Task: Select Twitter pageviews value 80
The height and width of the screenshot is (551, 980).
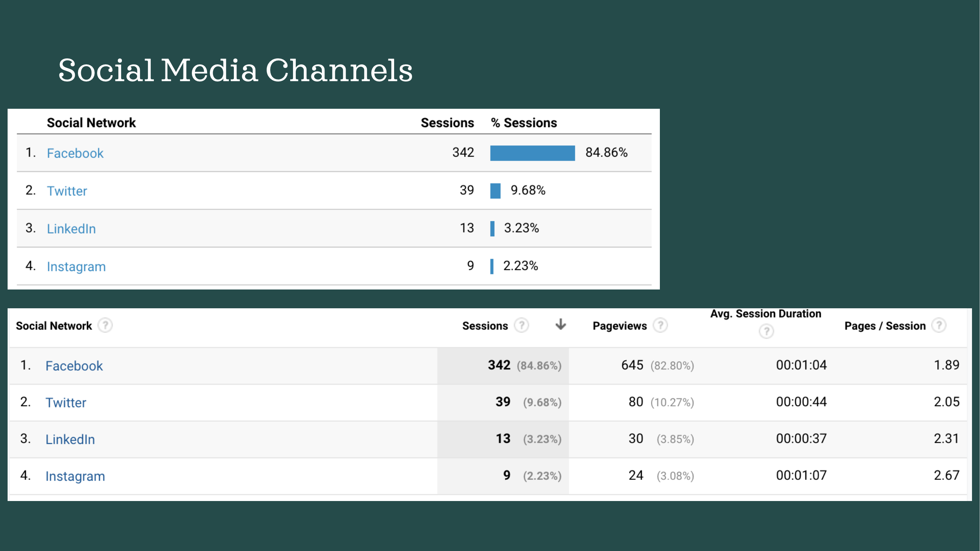Action: (636, 402)
